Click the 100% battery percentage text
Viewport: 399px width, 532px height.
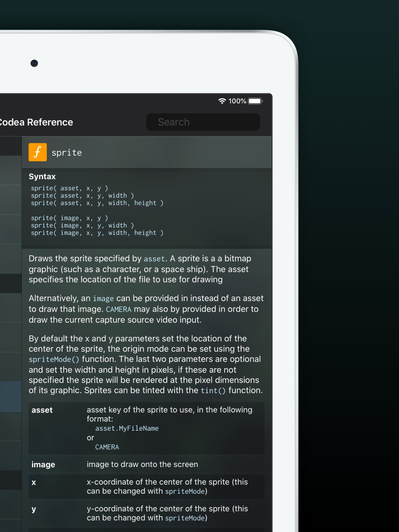coord(237,101)
